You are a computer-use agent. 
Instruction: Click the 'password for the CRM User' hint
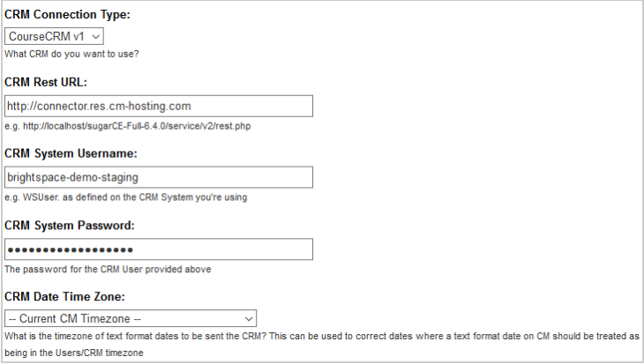coord(108,269)
